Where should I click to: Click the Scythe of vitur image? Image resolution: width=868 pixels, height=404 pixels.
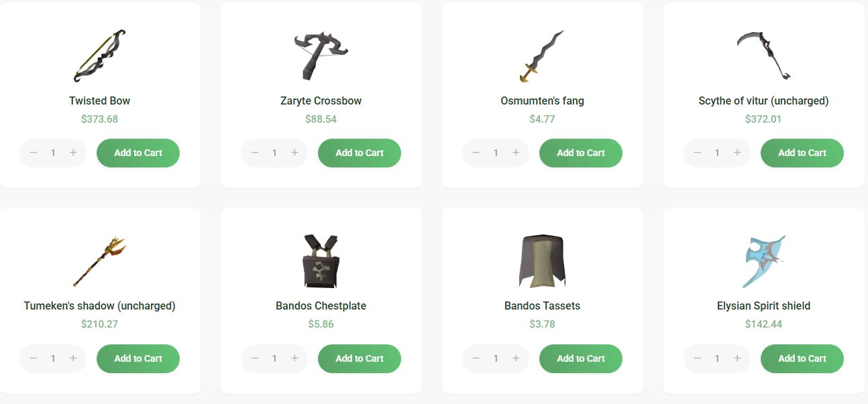pos(763,56)
